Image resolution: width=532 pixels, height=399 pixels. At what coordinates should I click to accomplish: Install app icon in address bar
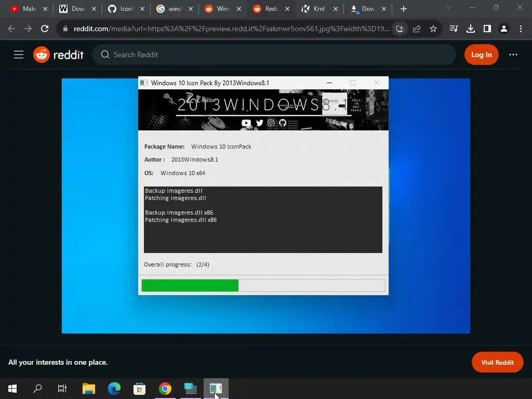[400, 29]
